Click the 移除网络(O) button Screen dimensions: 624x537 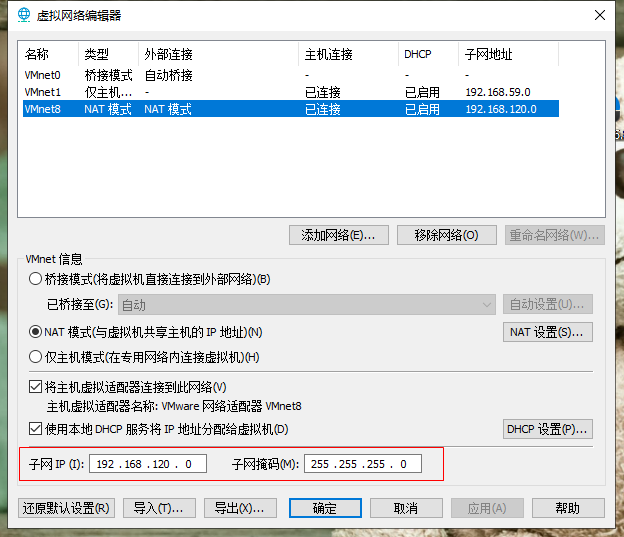[447, 235]
